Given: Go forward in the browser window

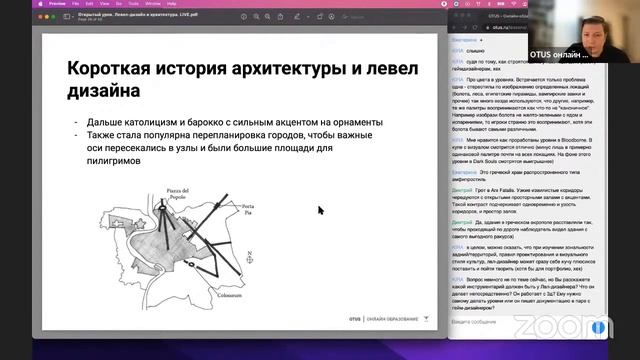Looking at the screenshot, I should click(464, 27).
